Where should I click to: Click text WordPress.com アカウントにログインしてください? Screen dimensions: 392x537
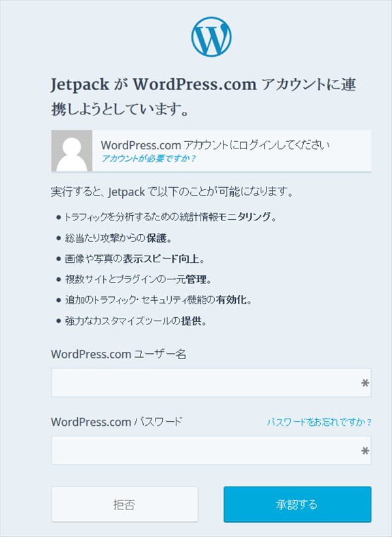pos(215,145)
